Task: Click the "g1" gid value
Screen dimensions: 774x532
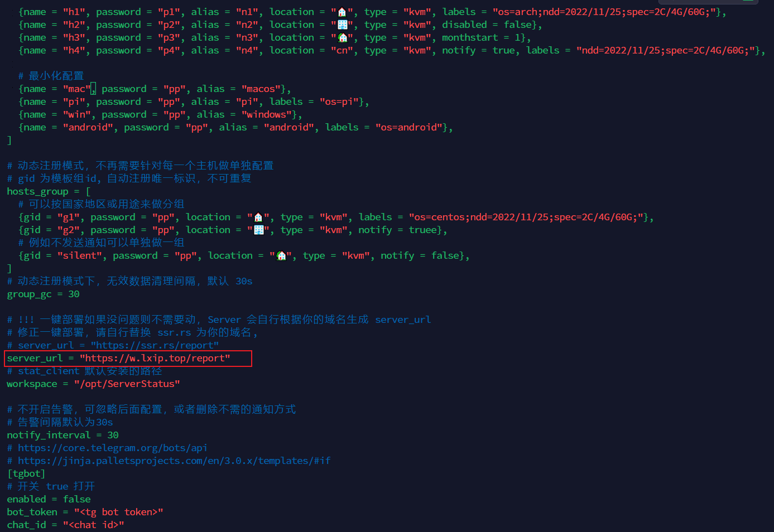Action: (x=68, y=217)
